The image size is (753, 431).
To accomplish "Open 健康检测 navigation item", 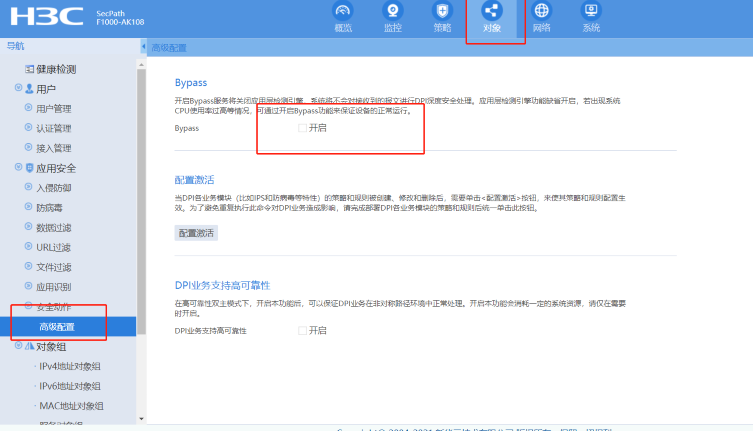I will pos(56,69).
